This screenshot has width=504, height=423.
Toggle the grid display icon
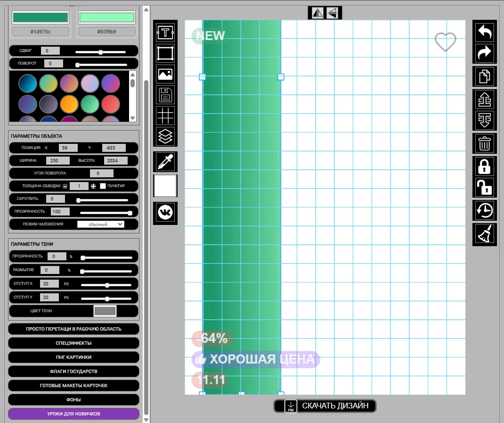click(x=165, y=116)
